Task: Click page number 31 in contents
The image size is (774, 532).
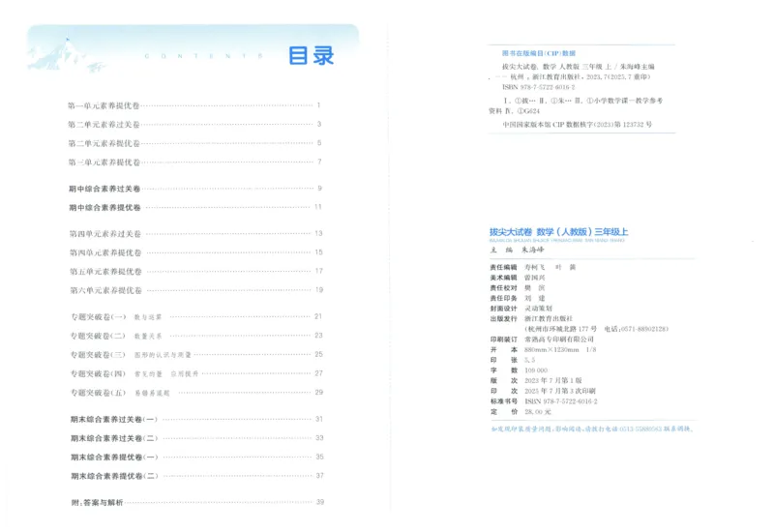Action: tap(319, 419)
